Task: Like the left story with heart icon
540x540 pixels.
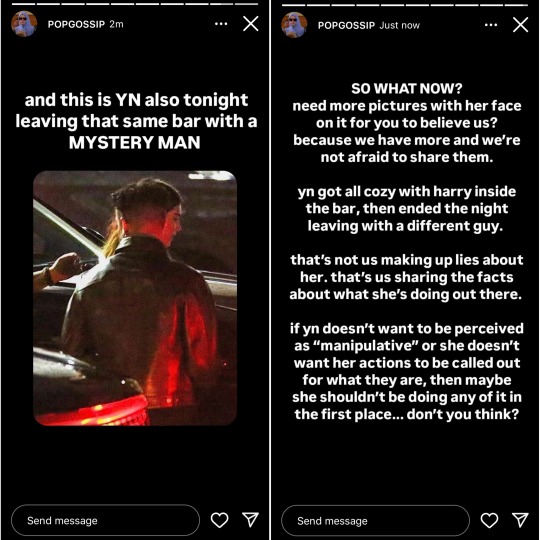Action: [x=219, y=520]
